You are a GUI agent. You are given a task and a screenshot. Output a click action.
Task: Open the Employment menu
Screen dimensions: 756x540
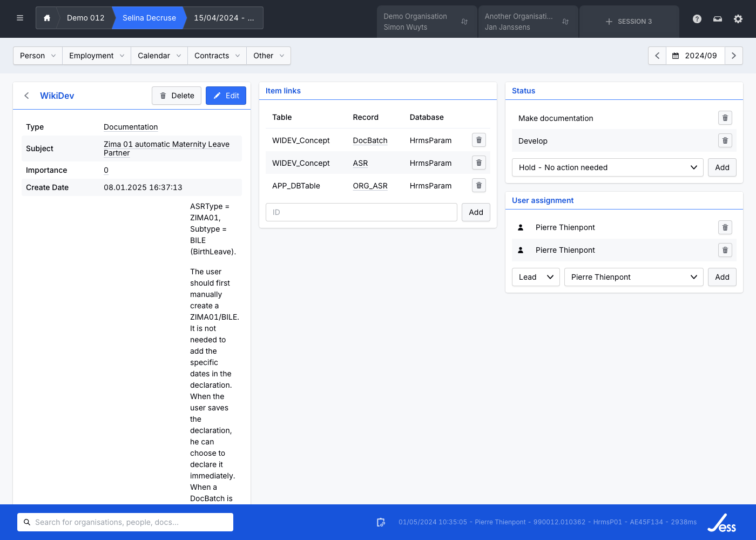(97, 56)
